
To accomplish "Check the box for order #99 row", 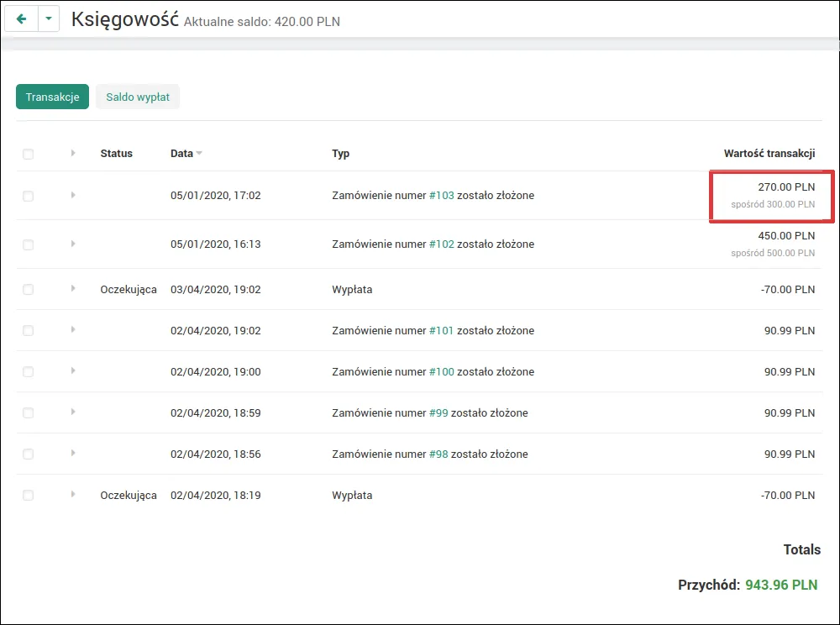I will [28, 413].
